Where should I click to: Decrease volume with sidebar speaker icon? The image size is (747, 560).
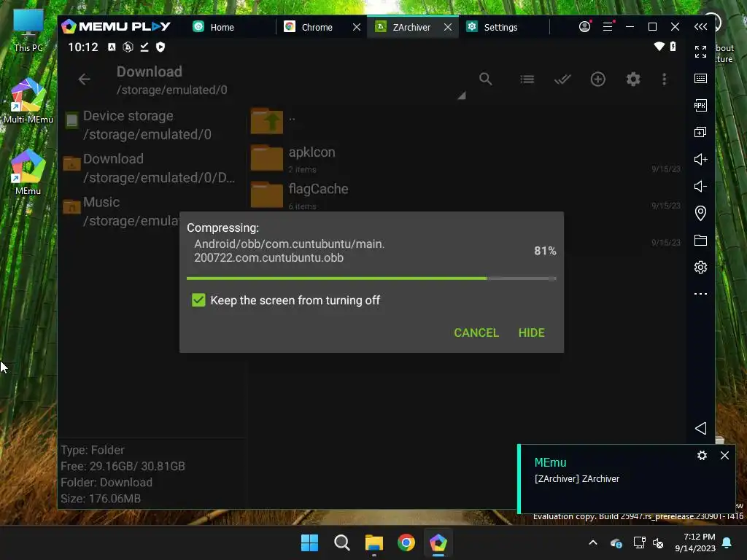click(700, 186)
